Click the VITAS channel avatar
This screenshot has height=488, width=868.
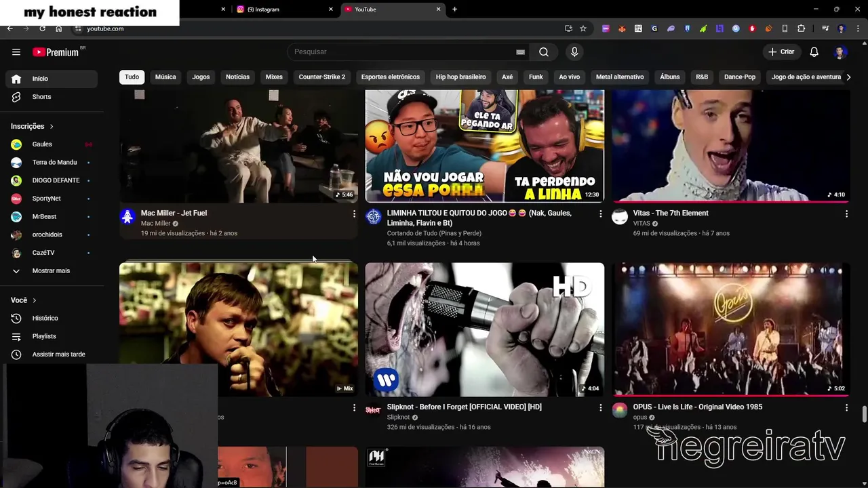coord(620,216)
